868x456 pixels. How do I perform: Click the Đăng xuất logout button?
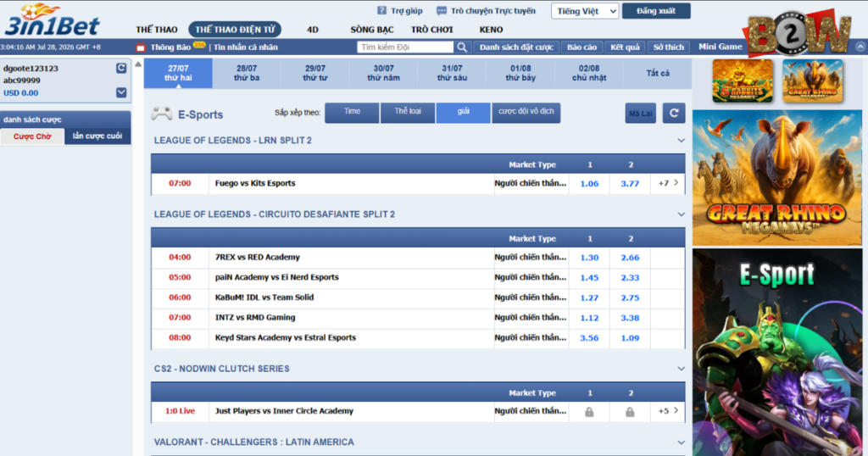click(x=656, y=10)
